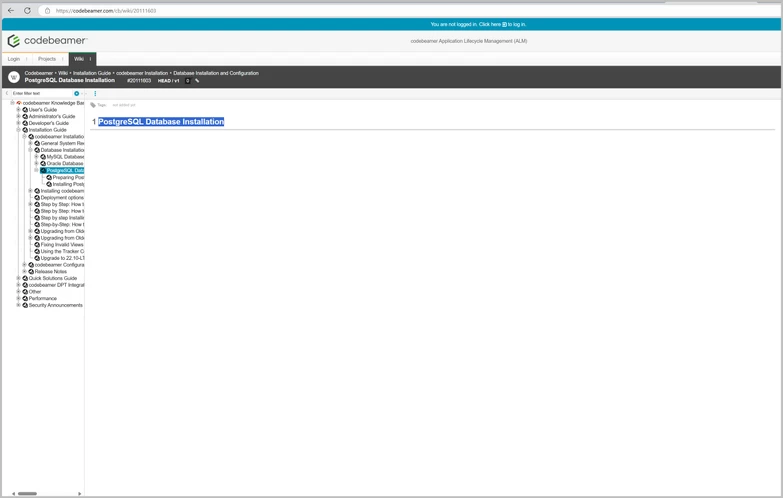
Task: Open the comment count badge showing 0
Action: 188,80
